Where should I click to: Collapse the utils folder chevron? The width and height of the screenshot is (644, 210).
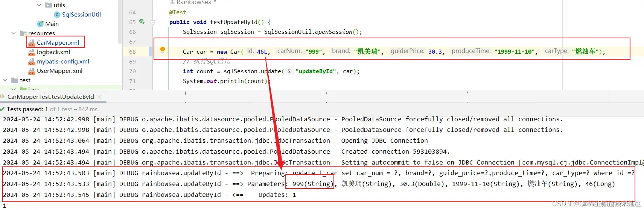pyautogui.click(x=39, y=5)
